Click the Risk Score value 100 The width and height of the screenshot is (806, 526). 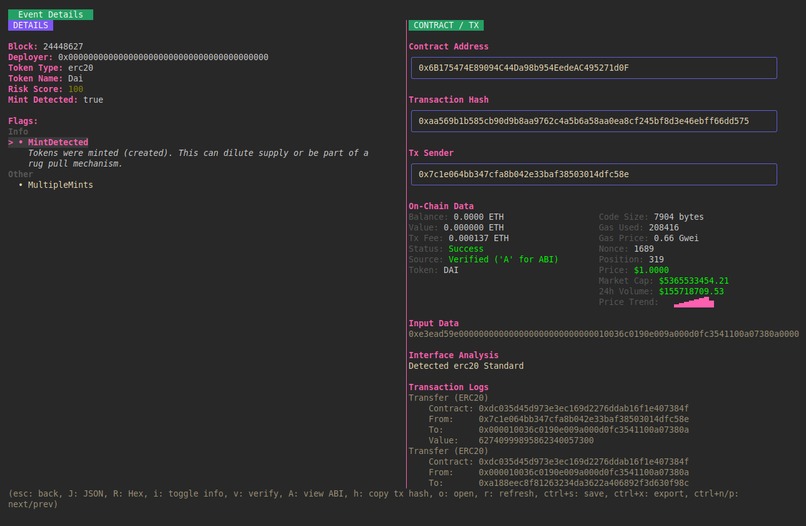click(76, 89)
